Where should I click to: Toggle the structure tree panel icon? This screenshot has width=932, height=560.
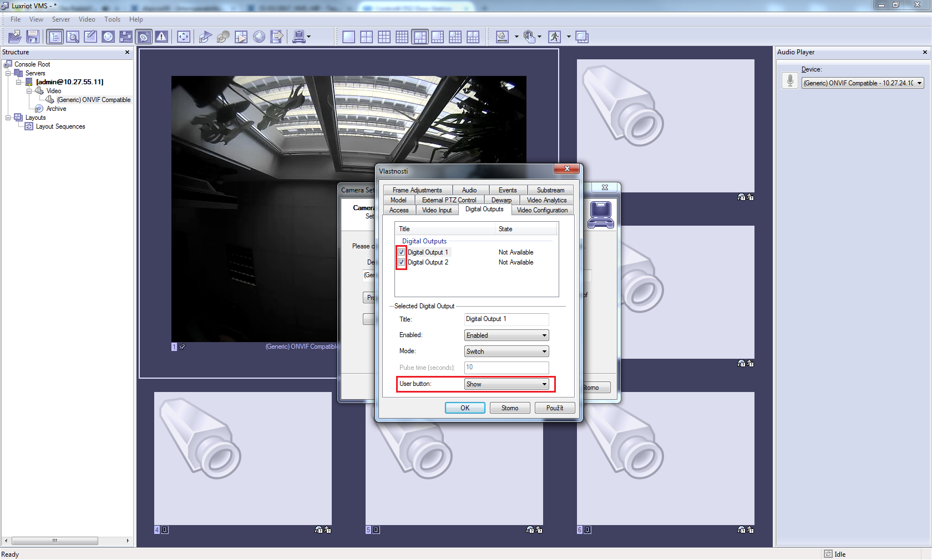coord(55,37)
